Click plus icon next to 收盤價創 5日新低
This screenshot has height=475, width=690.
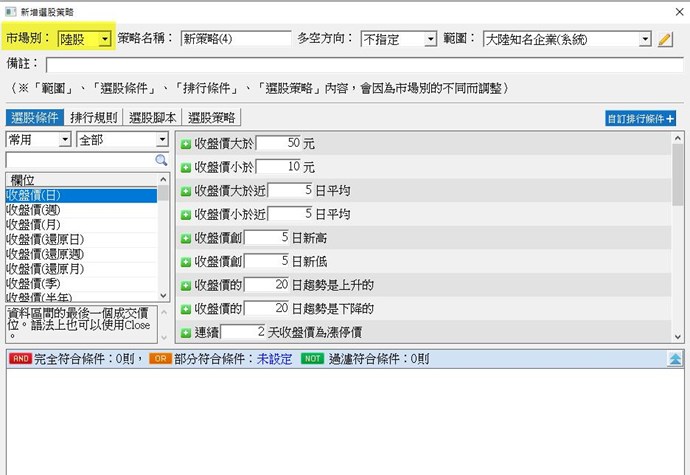click(186, 261)
